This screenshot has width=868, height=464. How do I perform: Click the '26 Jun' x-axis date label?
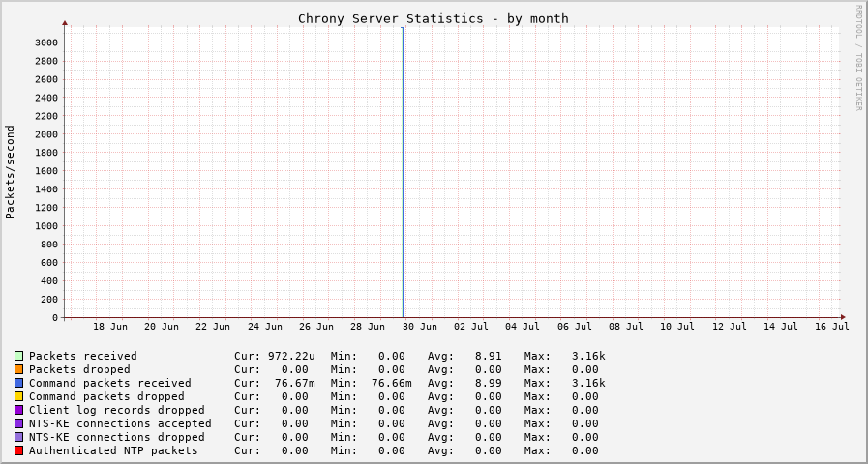point(316,327)
